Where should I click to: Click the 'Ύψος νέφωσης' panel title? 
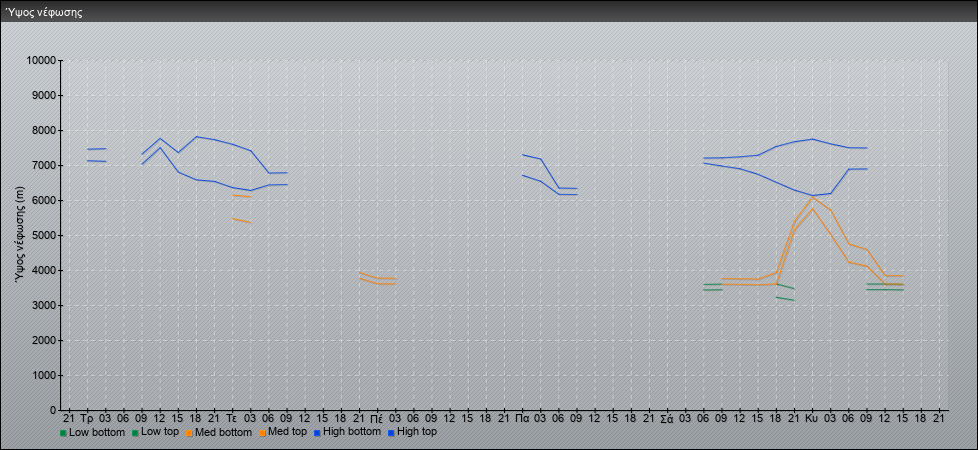44,12
